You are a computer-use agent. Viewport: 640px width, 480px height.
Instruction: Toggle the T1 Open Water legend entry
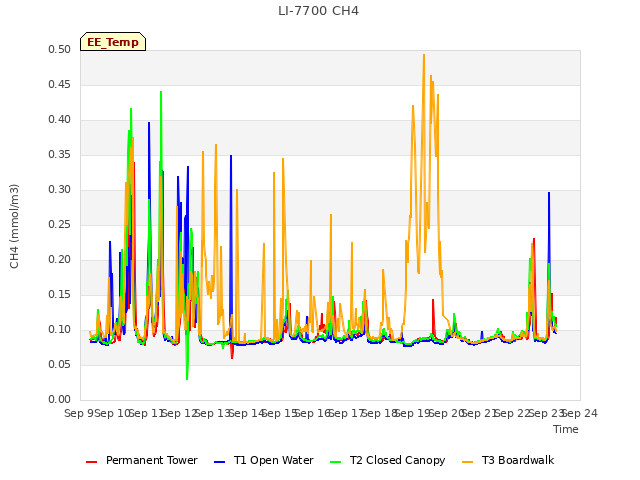point(264,460)
